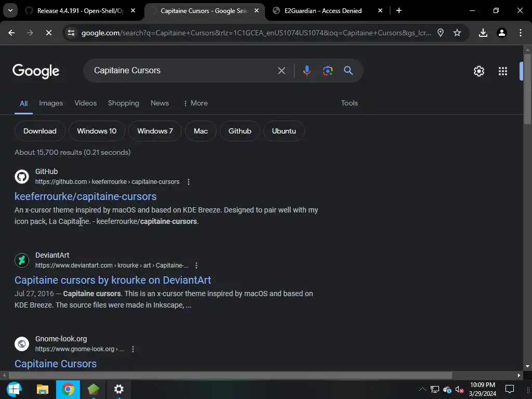Image resolution: width=532 pixels, height=399 pixels.
Task: Open the options menu for the GitHub result
Action: (188, 182)
